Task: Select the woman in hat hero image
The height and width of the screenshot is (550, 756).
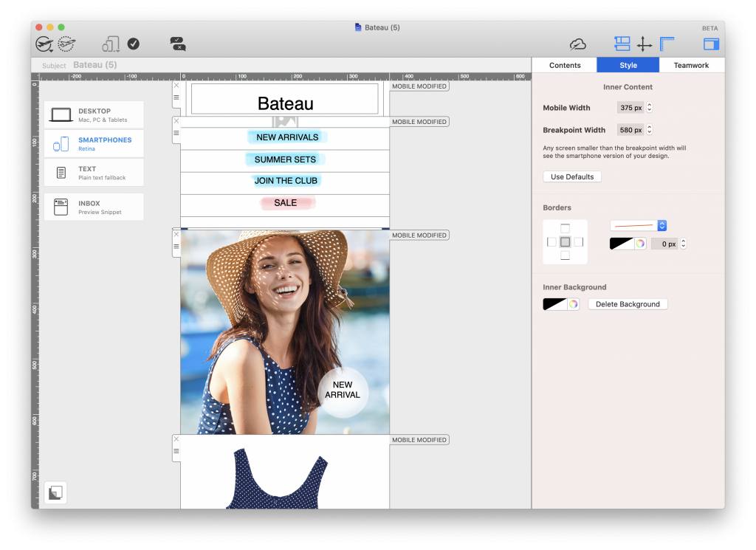Action: (285, 331)
